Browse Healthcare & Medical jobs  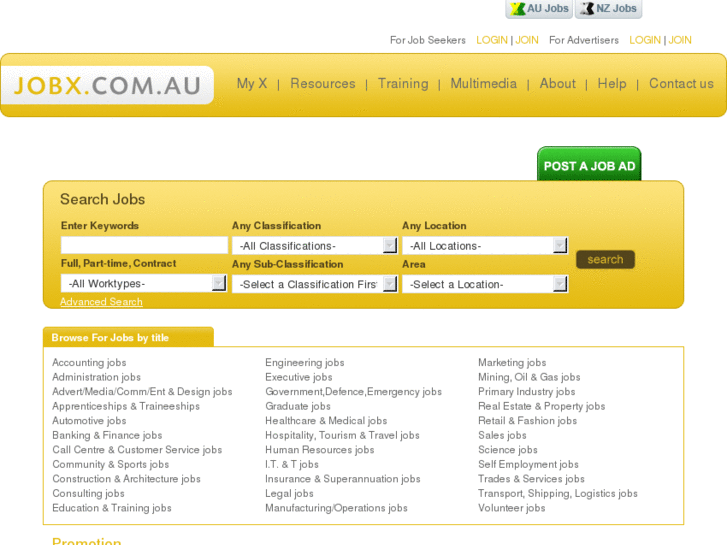[x=326, y=421]
